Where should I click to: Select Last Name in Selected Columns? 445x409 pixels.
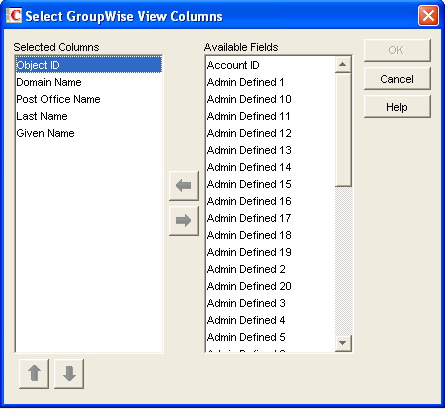point(89,116)
